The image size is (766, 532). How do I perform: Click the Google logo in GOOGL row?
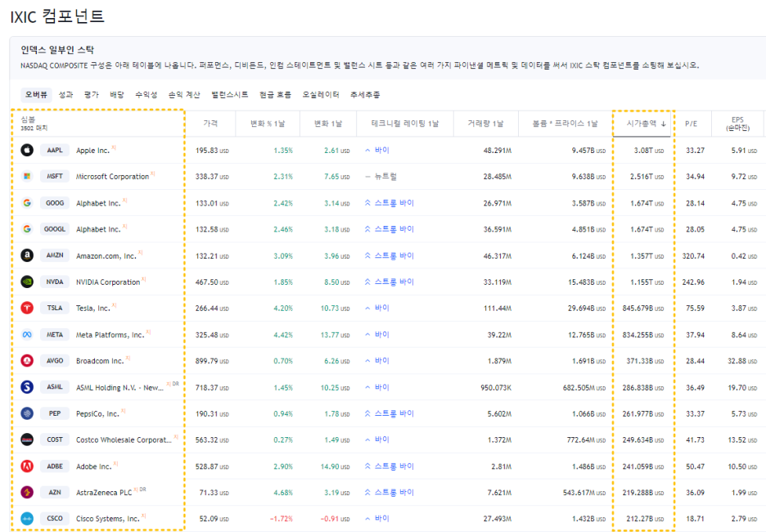(27, 228)
